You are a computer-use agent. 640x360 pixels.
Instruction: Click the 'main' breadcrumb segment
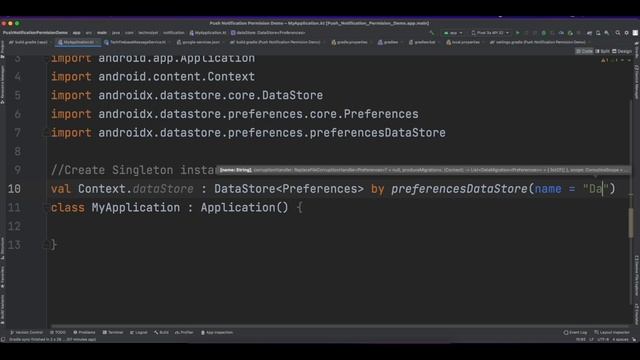102,33
